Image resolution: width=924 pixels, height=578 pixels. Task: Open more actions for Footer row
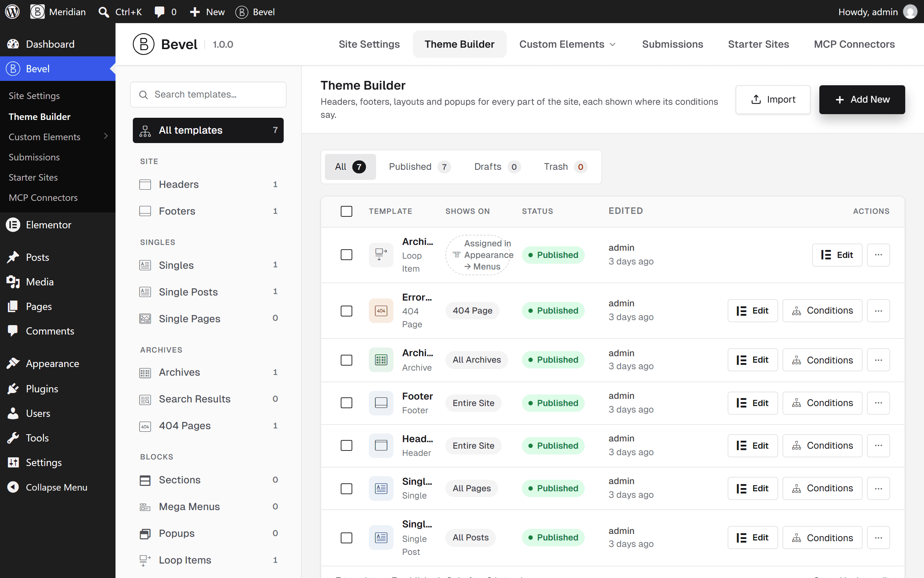pos(878,403)
